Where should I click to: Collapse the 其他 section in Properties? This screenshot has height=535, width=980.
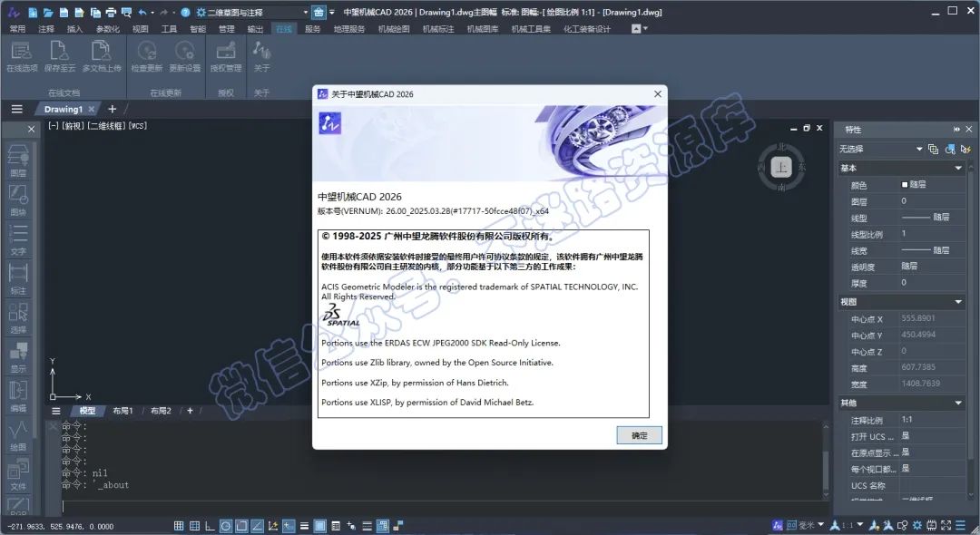(958, 404)
